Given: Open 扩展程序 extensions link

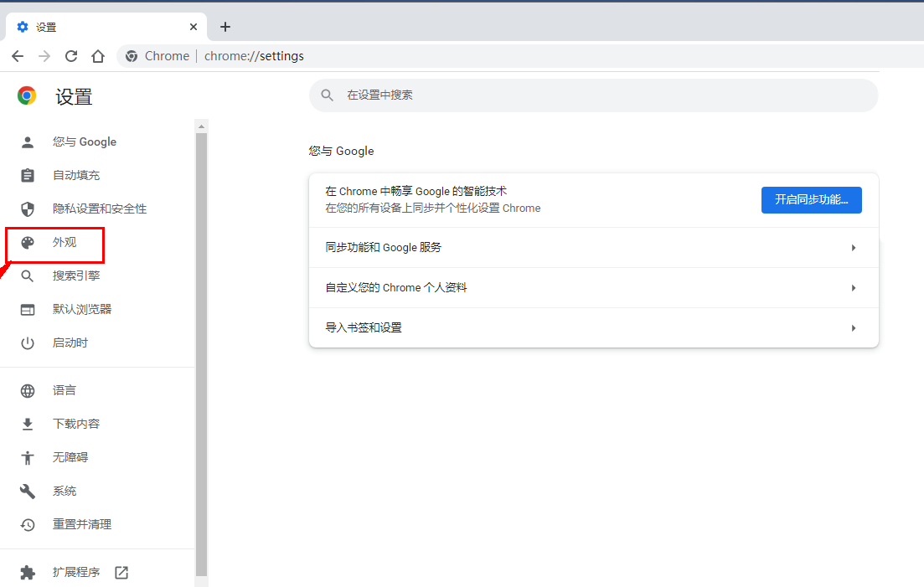Looking at the screenshot, I should [x=76, y=573].
